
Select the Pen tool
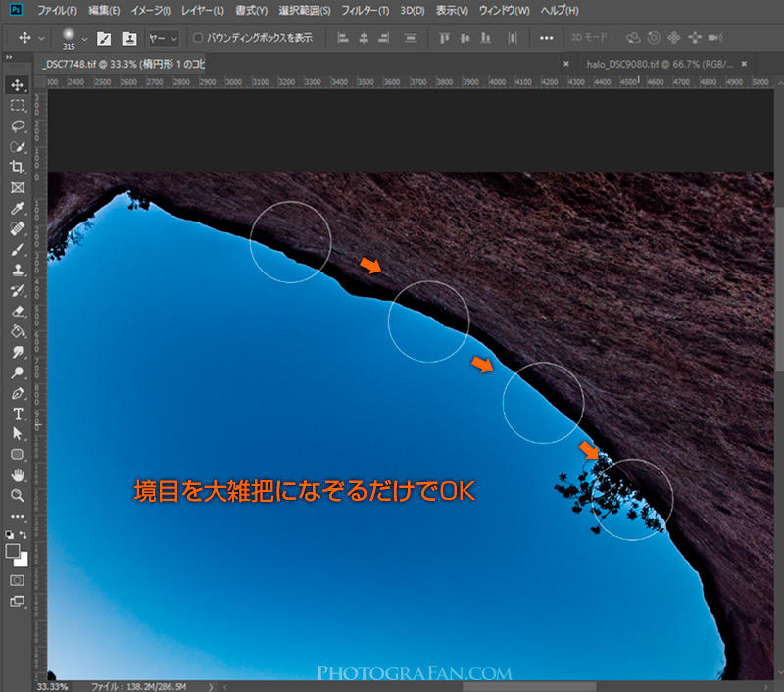point(18,393)
